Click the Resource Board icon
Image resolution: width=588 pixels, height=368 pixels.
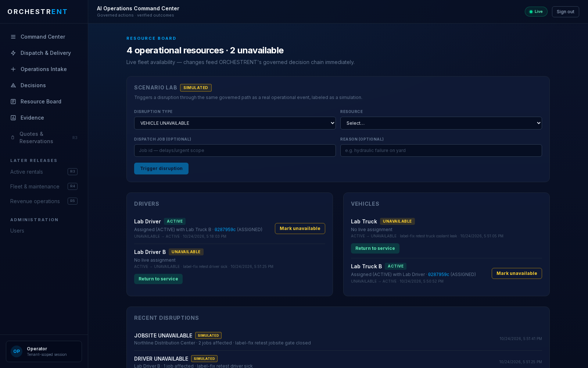[13, 102]
